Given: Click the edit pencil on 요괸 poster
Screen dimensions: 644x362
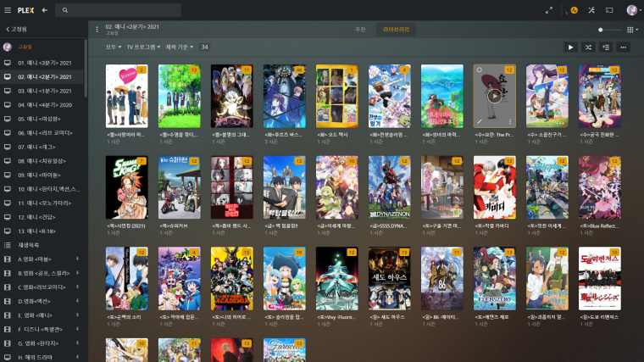Looking at the screenshot, I should pos(479,121).
